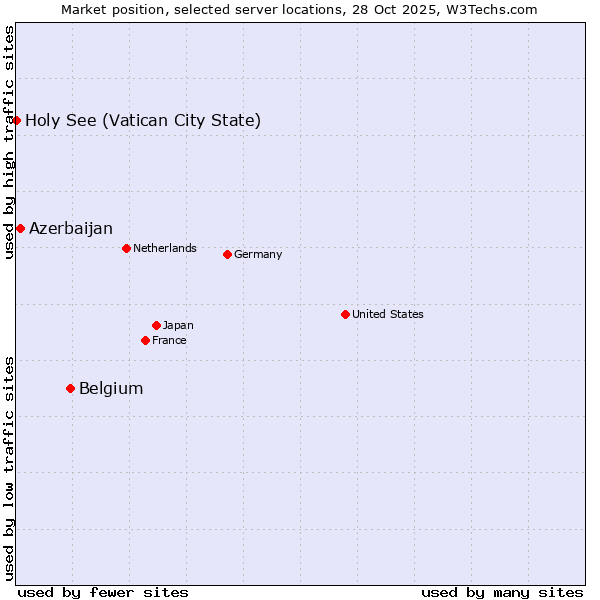Screen dimensions: 600x600
Task: Click the Holy See (Vatican City State) label
Action: coord(143,121)
